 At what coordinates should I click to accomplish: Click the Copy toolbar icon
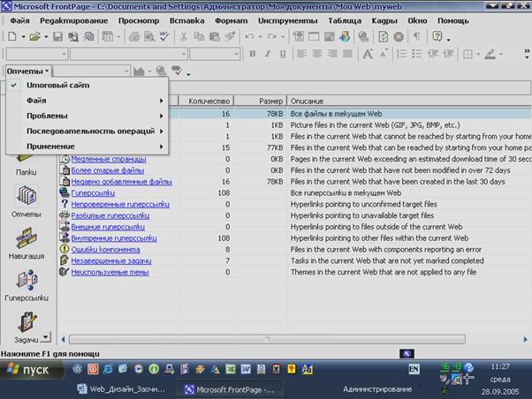[199, 36]
